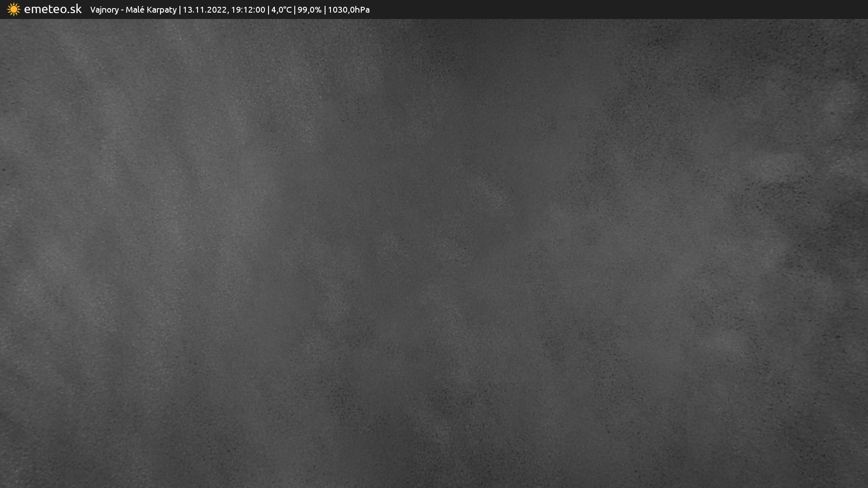
Task: Click the word Malé in header
Action: tap(135, 10)
